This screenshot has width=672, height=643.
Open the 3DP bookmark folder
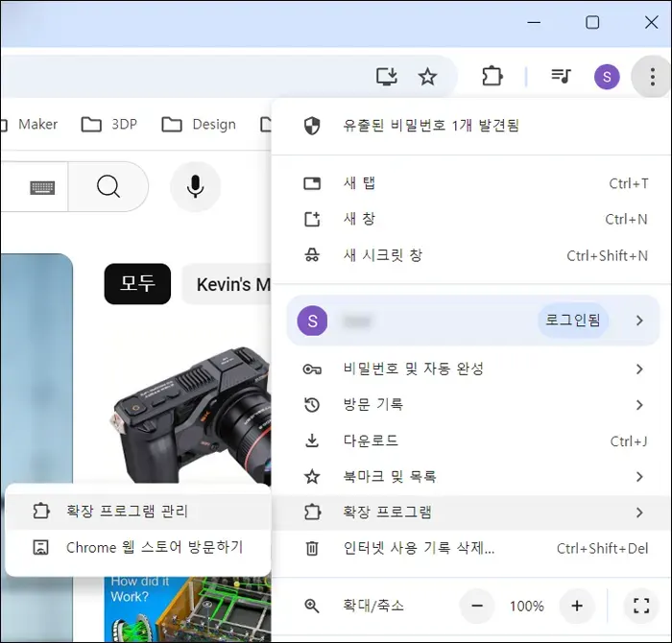pos(109,124)
